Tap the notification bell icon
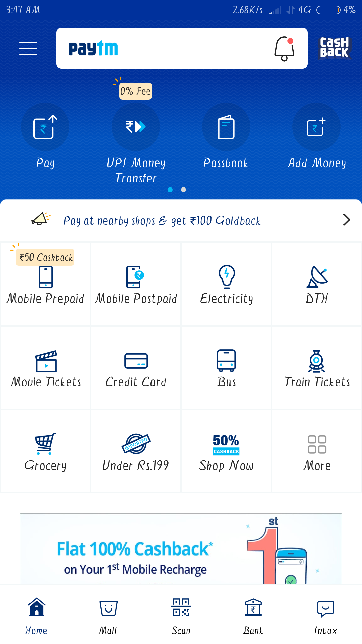This screenshot has width=362, height=644. click(x=284, y=49)
